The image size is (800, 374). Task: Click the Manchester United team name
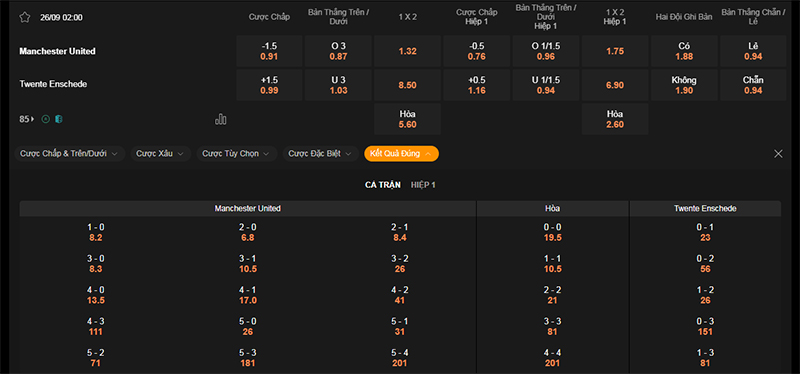[57, 51]
